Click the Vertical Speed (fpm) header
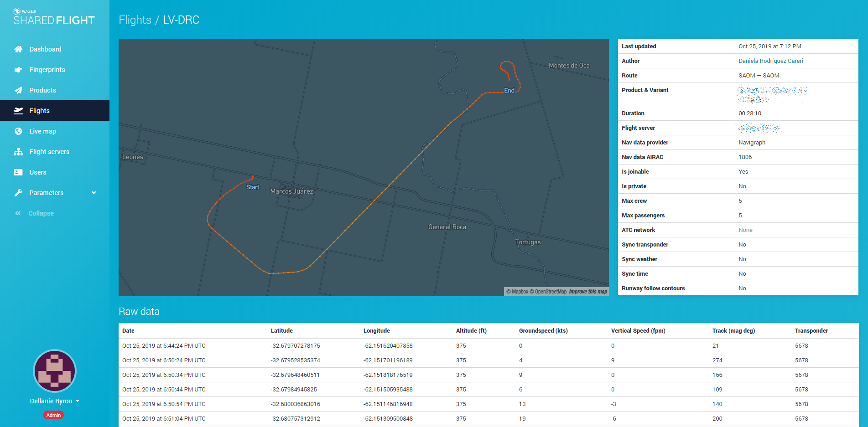The width and height of the screenshot is (868, 427). tap(638, 331)
